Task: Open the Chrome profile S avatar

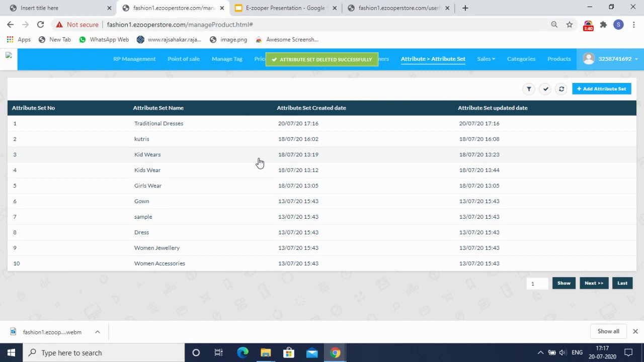Action: coord(618,24)
